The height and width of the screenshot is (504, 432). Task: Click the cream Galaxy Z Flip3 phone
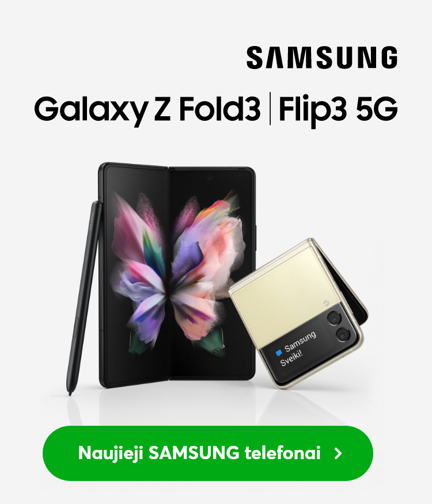[x=298, y=314]
